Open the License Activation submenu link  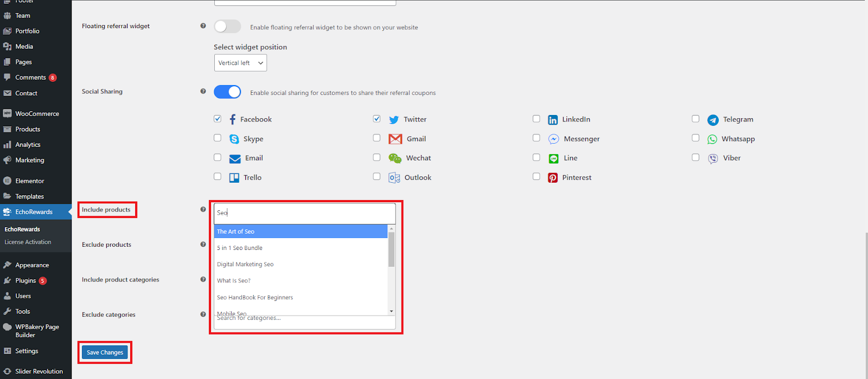(x=28, y=242)
